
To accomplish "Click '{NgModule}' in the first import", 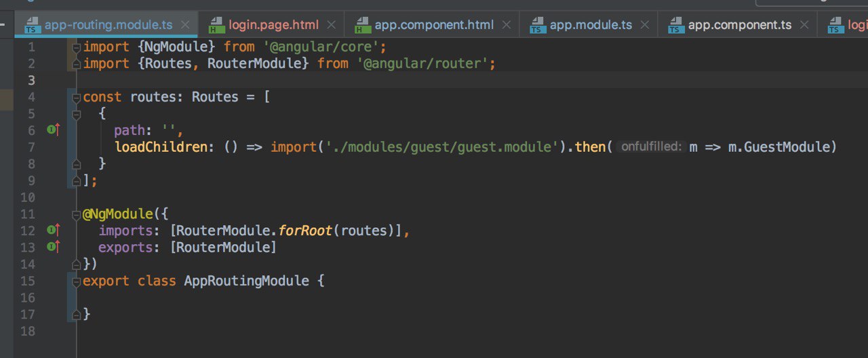I will (x=176, y=47).
